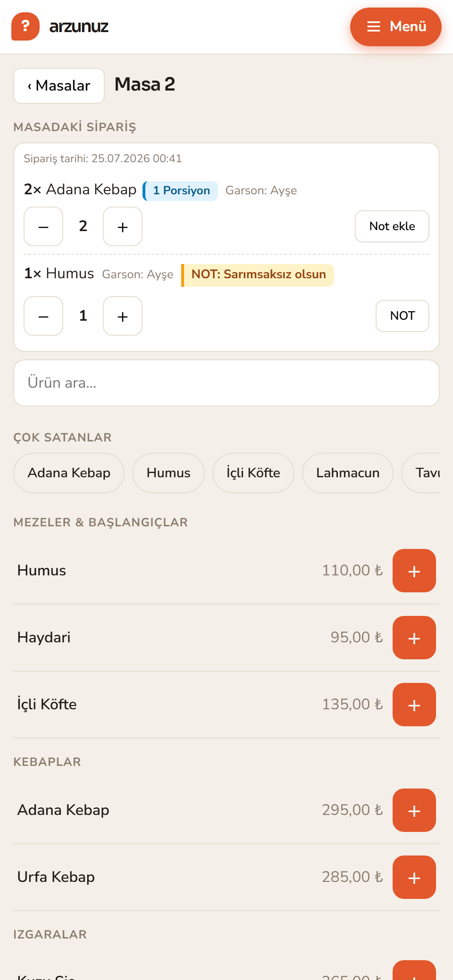Edit note with NOT button for Humus
Screen dimensions: 453x980
(x=403, y=316)
